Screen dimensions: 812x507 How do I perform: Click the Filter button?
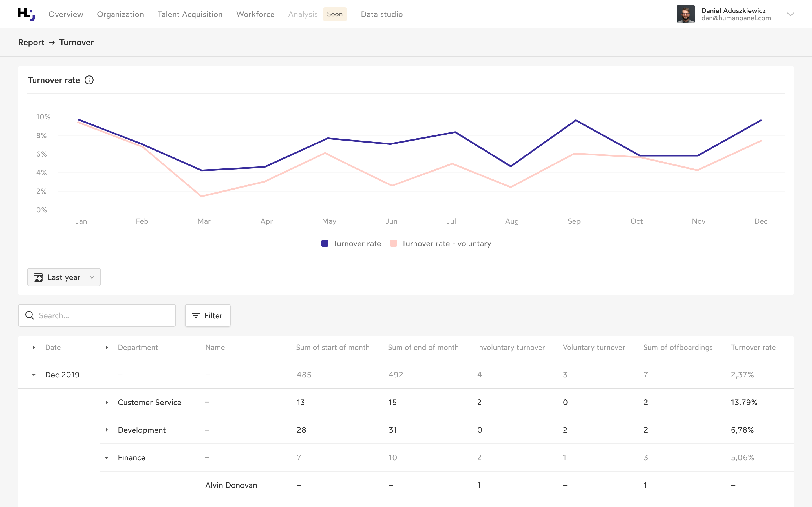[x=207, y=315]
